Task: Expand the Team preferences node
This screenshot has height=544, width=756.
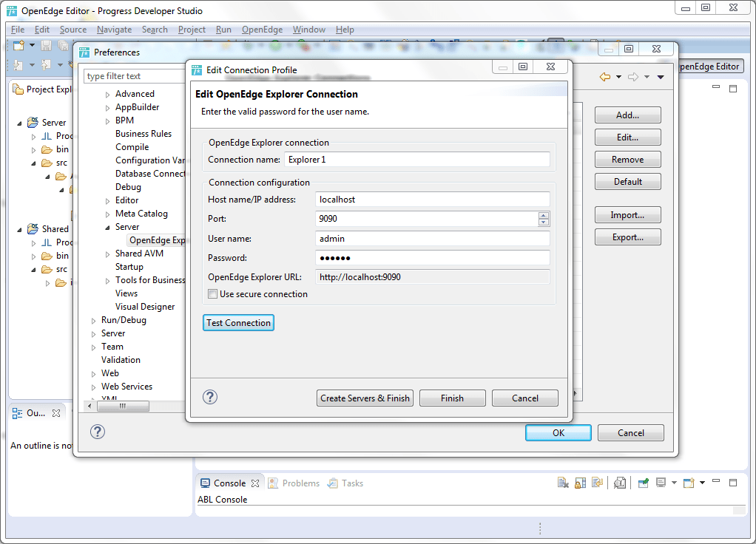Action: pos(93,347)
